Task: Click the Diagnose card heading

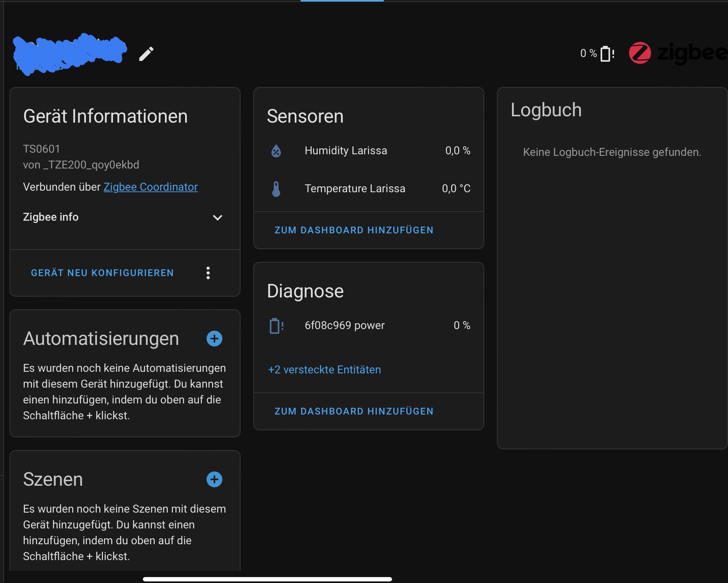Action: pos(305,291)
